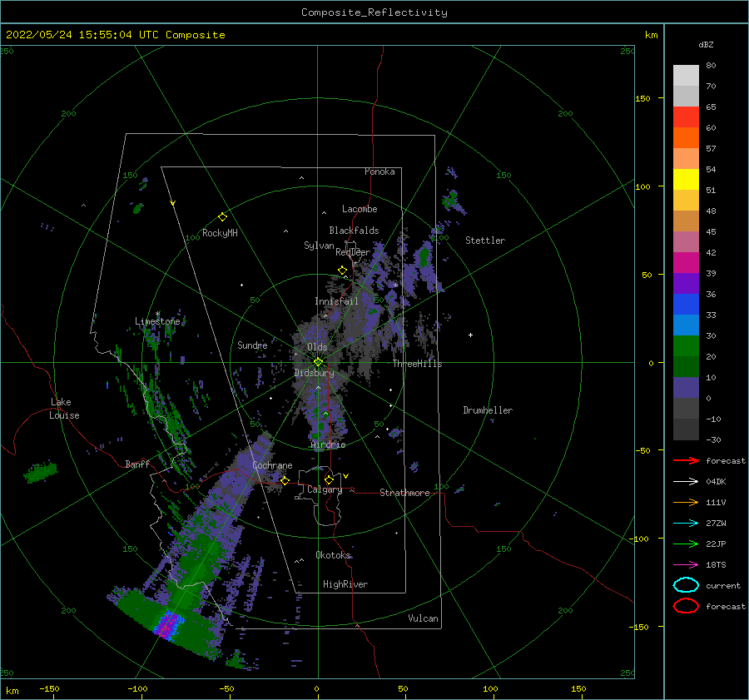Click the Strathmore label

pyautogui.click(x=404, y=493)
